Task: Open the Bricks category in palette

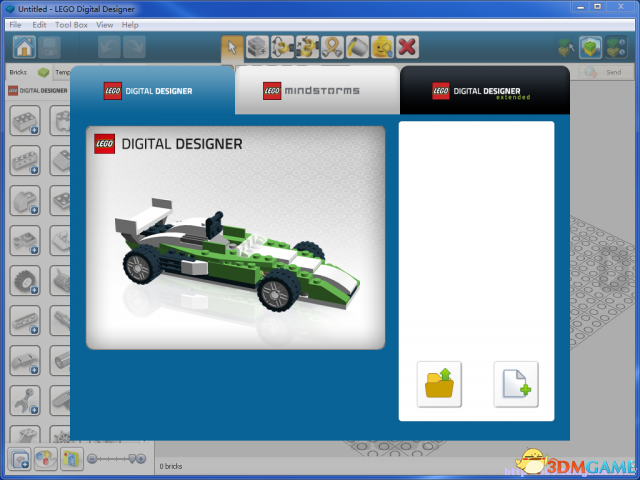Action: [25, 121]
